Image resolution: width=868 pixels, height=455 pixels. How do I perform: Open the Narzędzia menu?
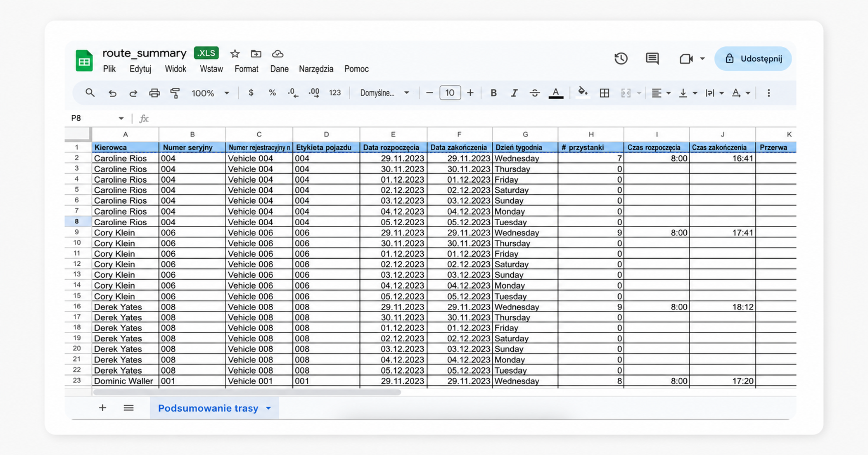[x=316, y=69]
